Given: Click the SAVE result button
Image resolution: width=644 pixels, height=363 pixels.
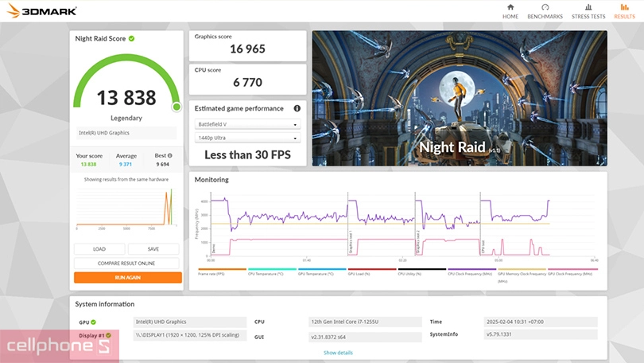Looking at the screenshot, I should tap(153, 249).
